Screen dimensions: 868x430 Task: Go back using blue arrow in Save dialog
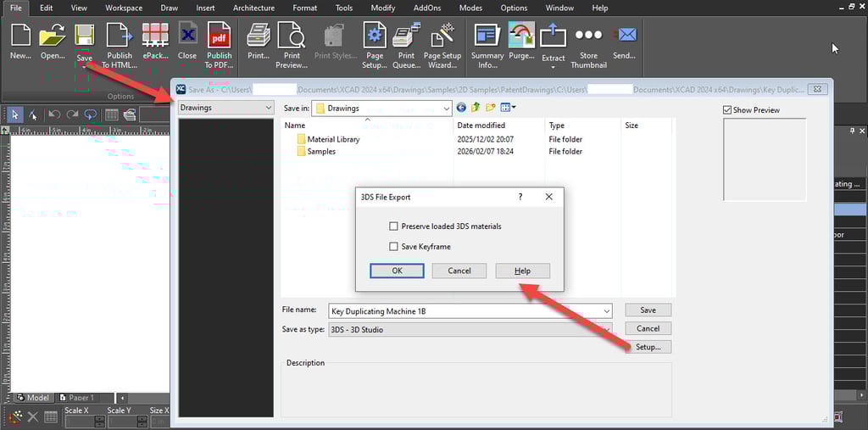[461, 108]
